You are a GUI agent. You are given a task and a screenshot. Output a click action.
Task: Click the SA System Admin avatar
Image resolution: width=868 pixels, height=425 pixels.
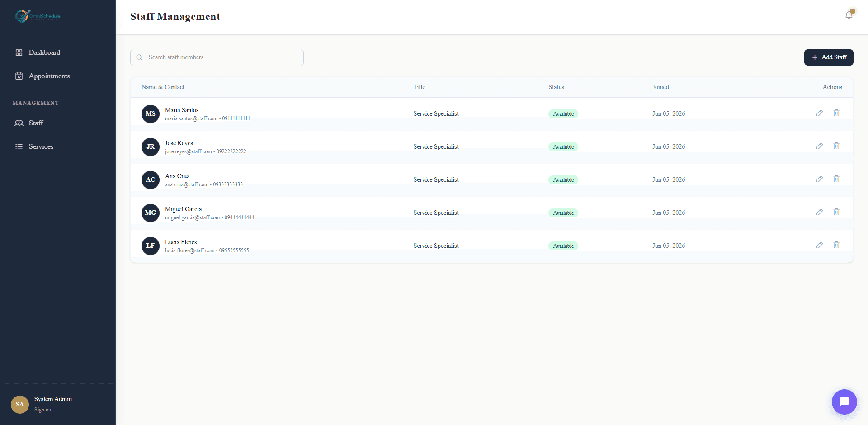click(20, 404)
